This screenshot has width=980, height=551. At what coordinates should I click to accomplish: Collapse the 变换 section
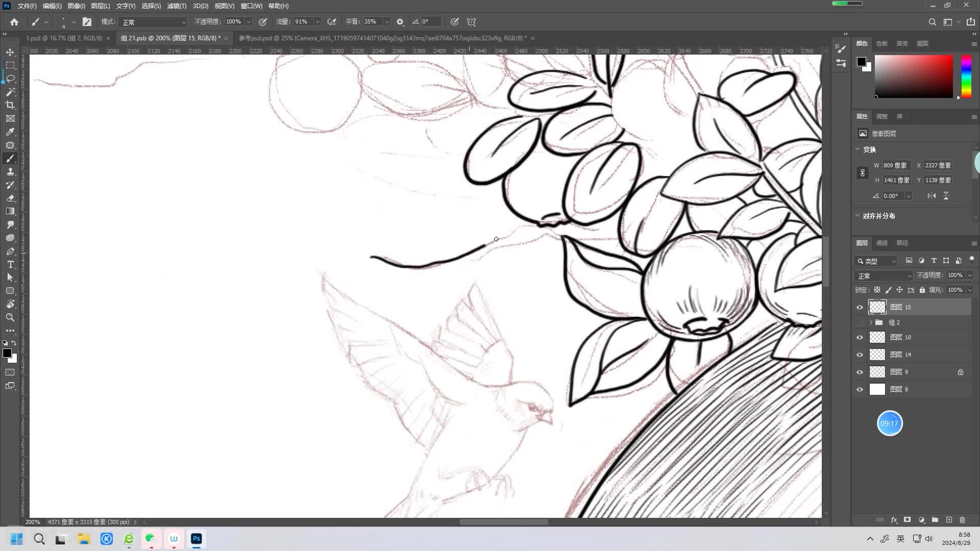click(x=857, y=149)
